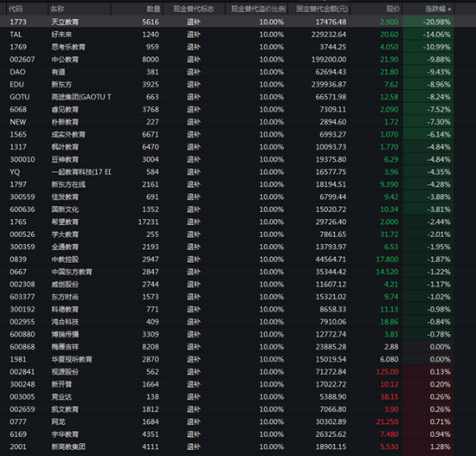476x456 pixels.
Task: Click stock code 603377
Action: click(23, 297)
